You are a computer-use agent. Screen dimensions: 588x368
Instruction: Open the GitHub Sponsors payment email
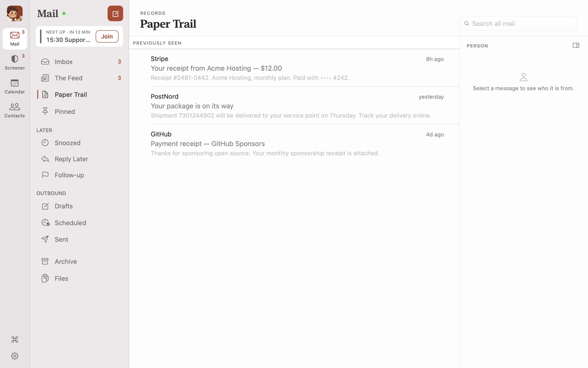tap(294, 143)
